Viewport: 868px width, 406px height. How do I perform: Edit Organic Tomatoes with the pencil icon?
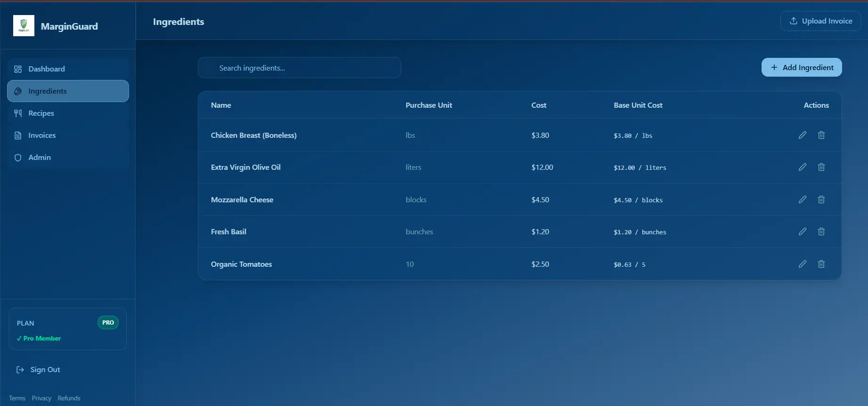[803, 264]
